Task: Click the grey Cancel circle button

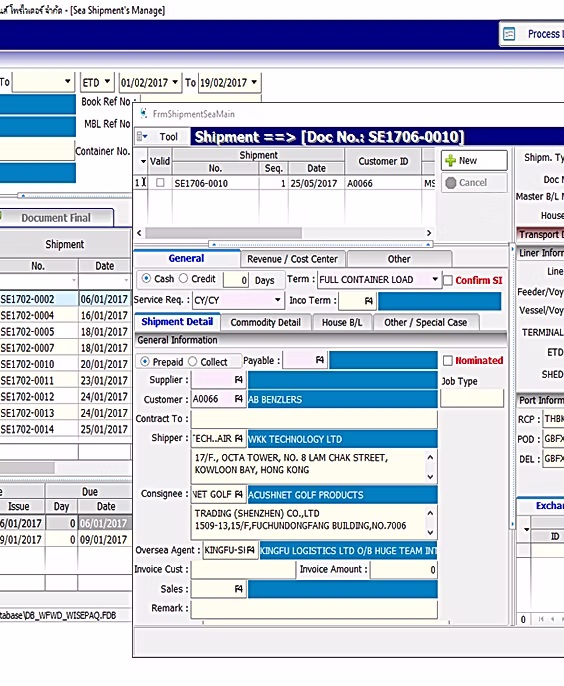Action: [x=474, y=182]
